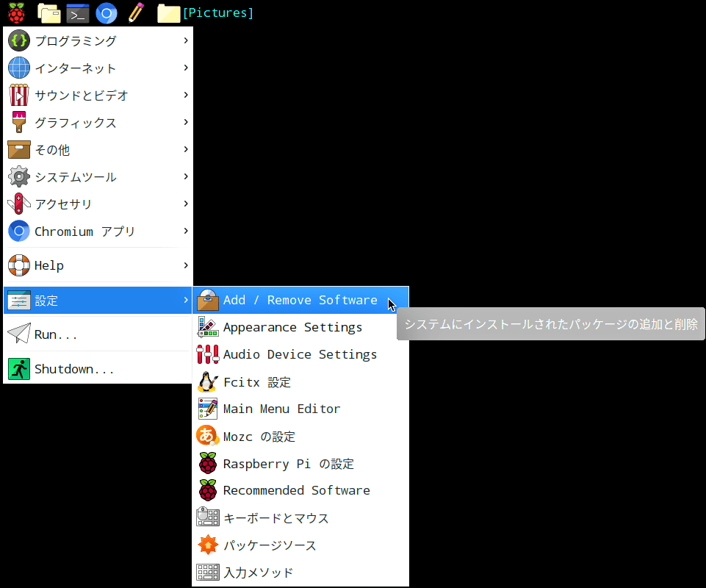Click the パッケージソース orange star icon
Viewport: 706px width, 588px height.
(208, 545)
